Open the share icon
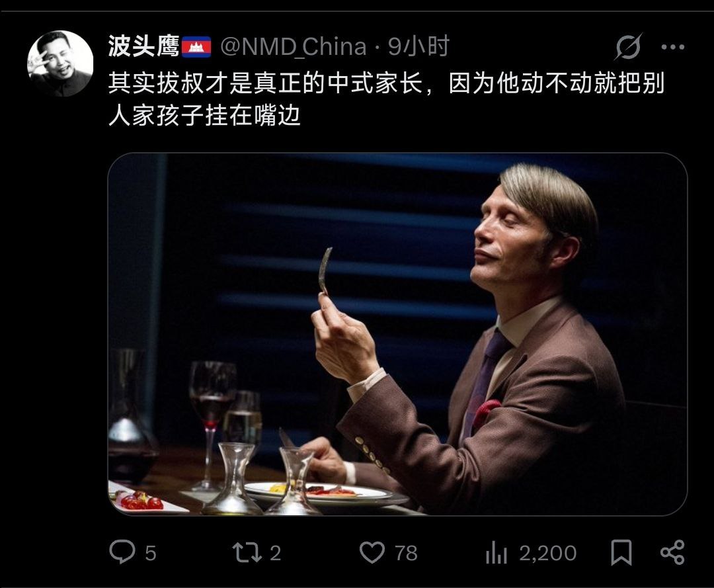The width and height of the screenshot is (714, 588). 672,552
